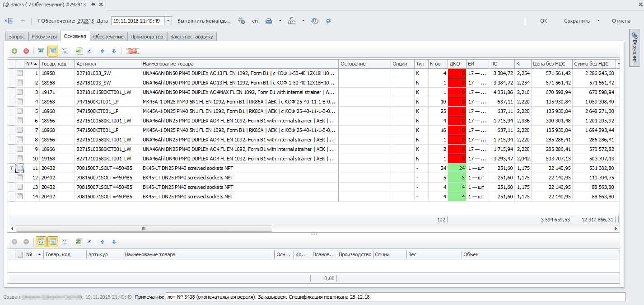Viewport: 644px width, 305px height.
Task: Click the history clock icon
Action: 315,21
